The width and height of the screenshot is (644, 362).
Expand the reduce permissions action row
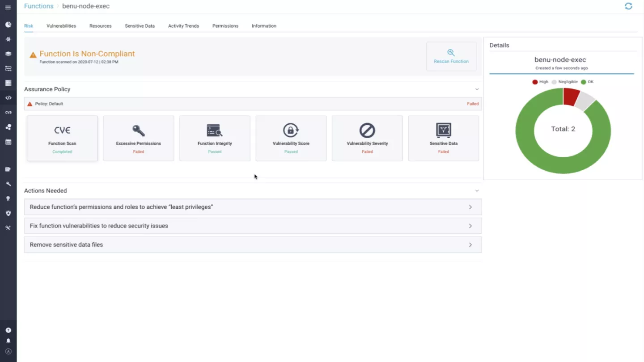(x=253, y=207)
